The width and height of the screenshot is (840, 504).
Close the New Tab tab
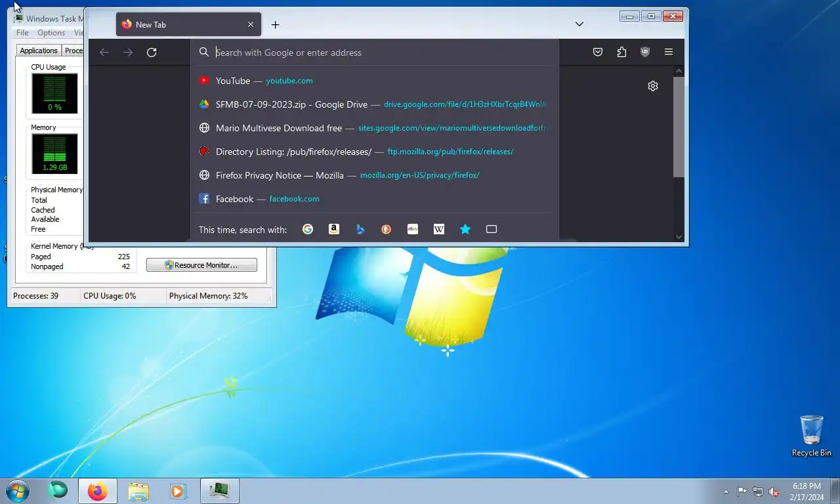(251, 24)
